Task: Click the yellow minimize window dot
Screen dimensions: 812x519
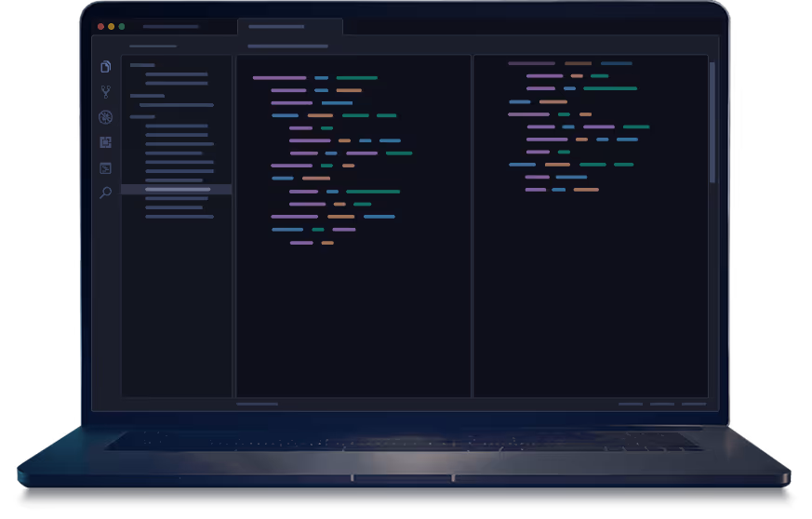Action: pyautogui.click(x=111, y=27)
